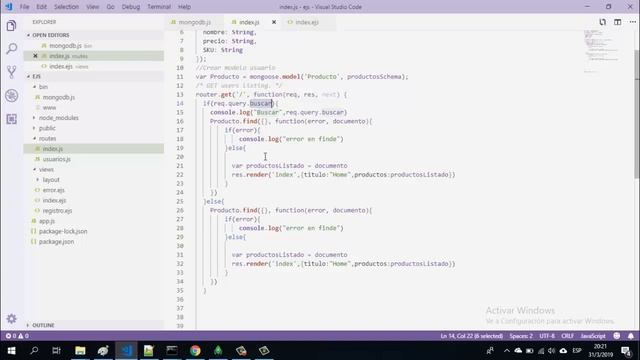
Task: Collapse the routes folder
Action: [47, 138]
